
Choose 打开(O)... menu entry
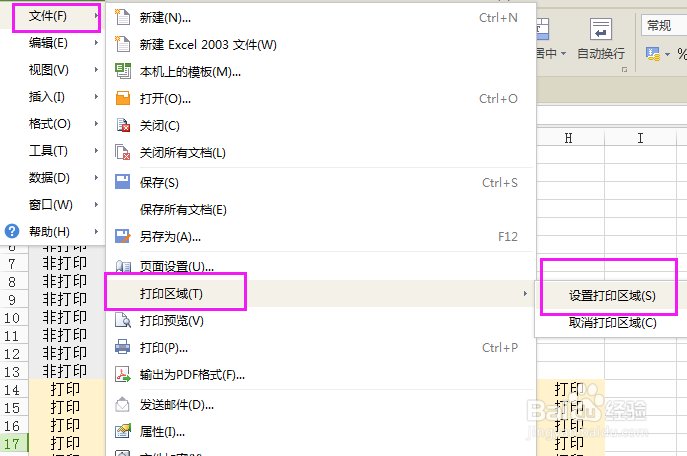point(321,99)
